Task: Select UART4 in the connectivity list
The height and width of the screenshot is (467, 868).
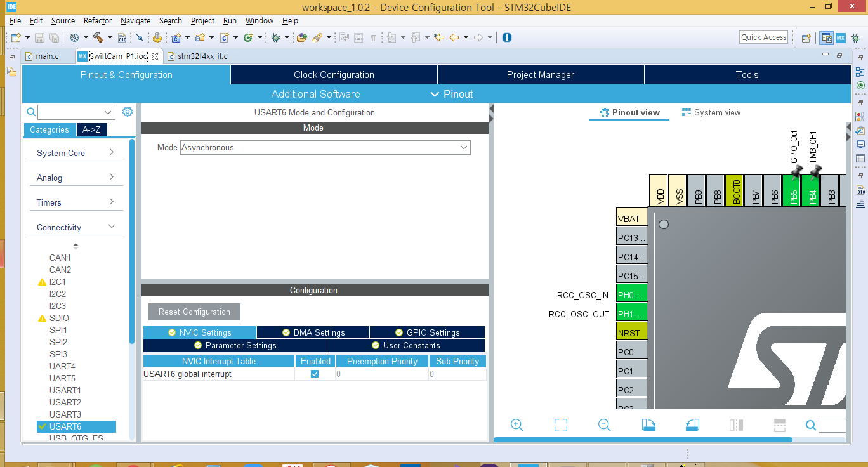Action: 62,366
